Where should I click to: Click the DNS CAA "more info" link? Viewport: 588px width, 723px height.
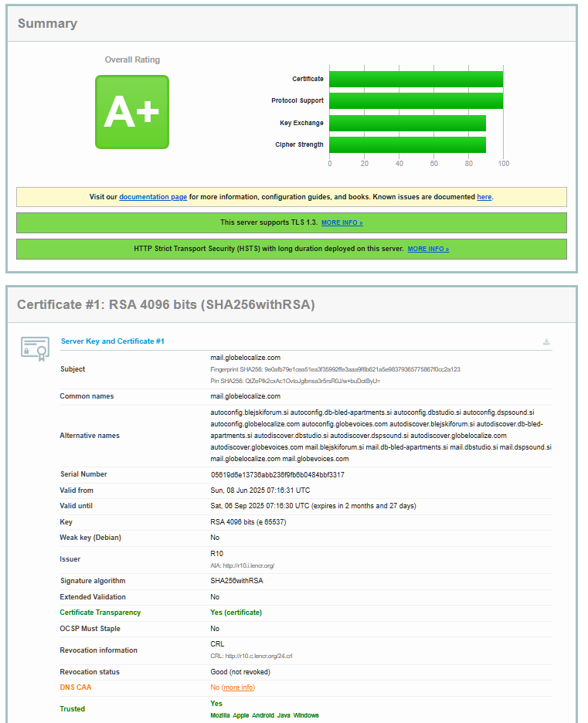[238, 687]
